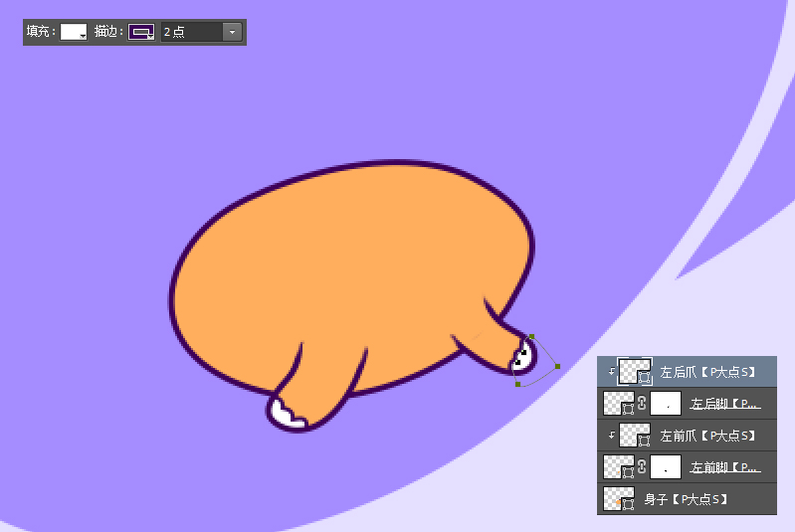Click the rightmost green path anchor handle
795x532 pixels.
[x=558, y=366]
